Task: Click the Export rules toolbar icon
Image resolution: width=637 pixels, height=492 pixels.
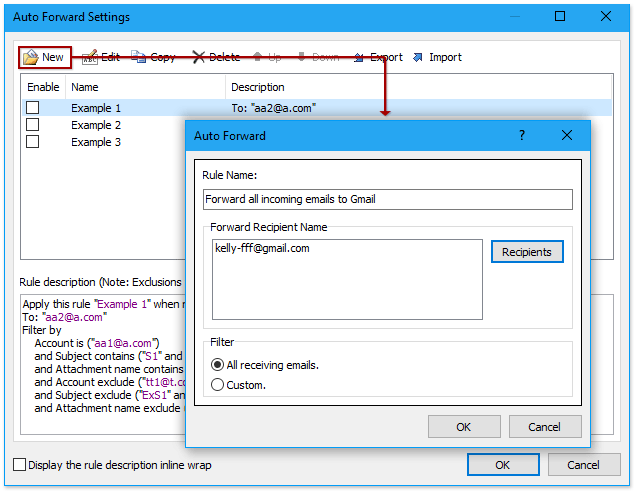Action: 359,57
